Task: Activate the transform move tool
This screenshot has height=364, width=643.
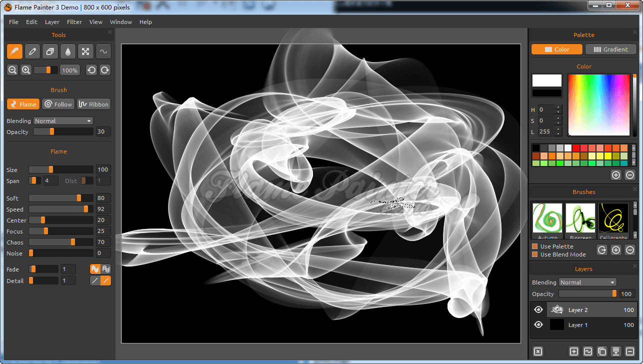Action: tap(85, 51)
